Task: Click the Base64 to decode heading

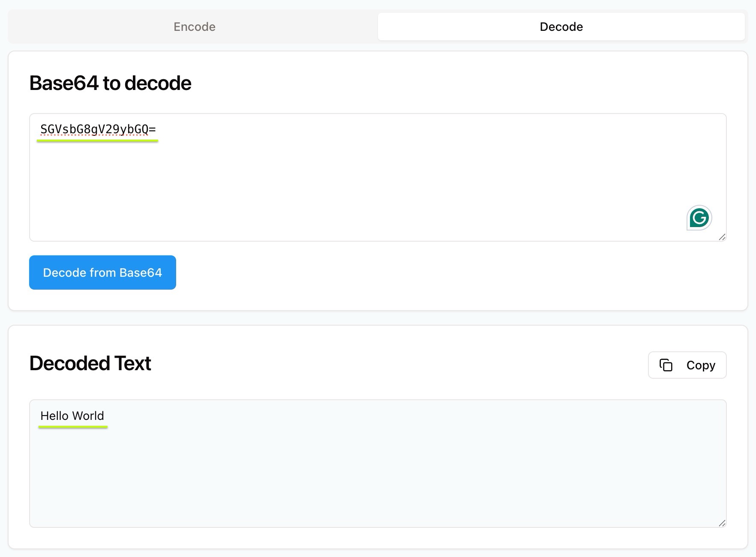Action: point(110,83)
